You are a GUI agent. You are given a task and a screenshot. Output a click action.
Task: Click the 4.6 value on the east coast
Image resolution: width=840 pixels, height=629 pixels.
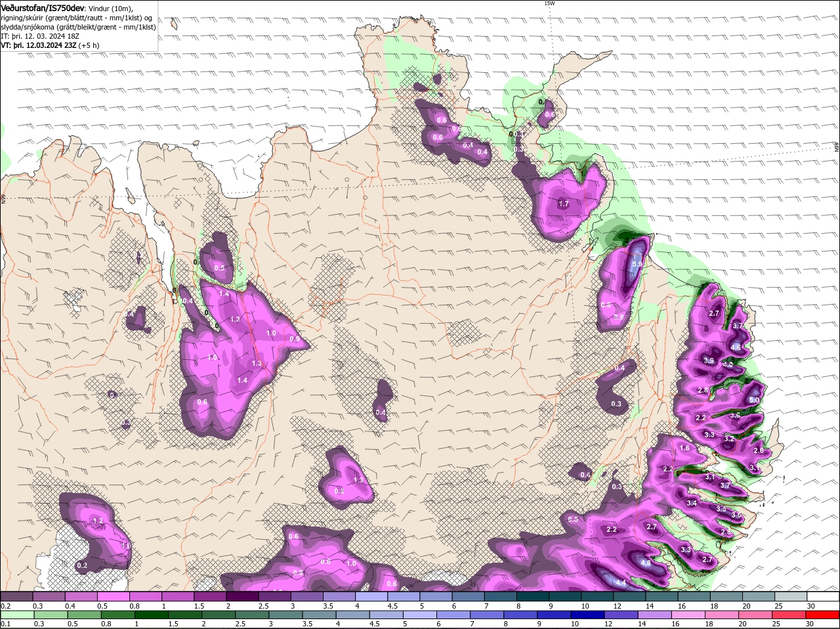(x=736, y=347)
